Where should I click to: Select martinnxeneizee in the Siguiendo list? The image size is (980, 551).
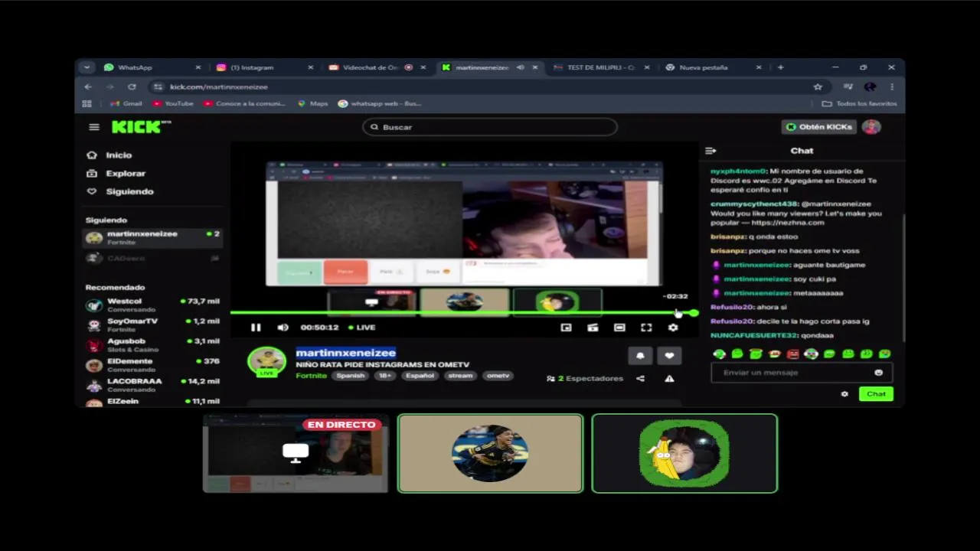(x=152, y=237)
